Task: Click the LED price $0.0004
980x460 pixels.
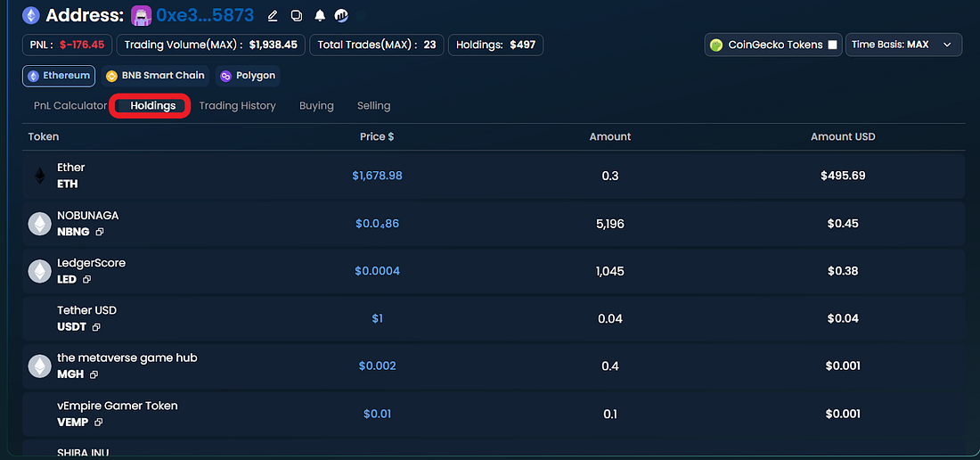Action: (x=377, y=271)
